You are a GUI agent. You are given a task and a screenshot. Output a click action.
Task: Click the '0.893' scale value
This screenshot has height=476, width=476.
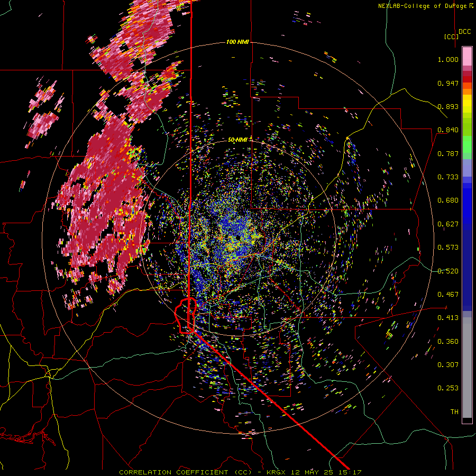pyautogui.click(x=448, y=106)
